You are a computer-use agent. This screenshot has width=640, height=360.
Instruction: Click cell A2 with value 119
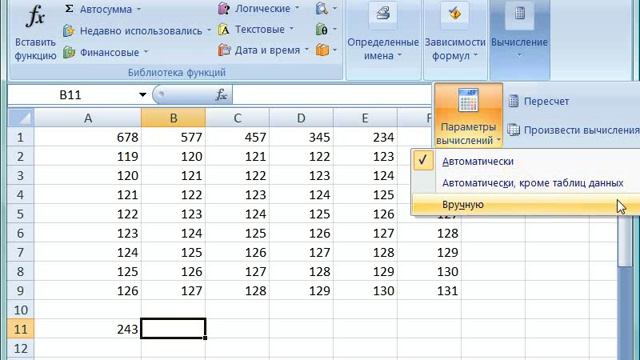pyautogui.click(x=88, y=156)
